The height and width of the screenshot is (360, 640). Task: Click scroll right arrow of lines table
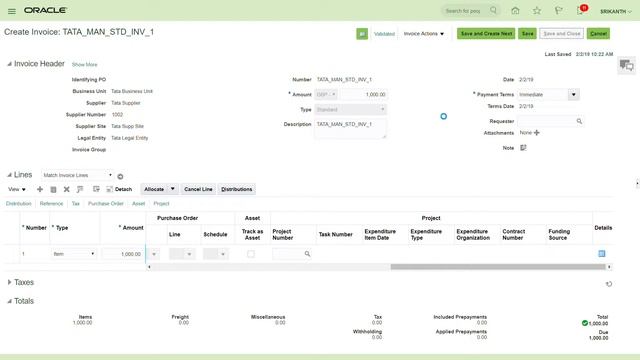click(609, 267)
